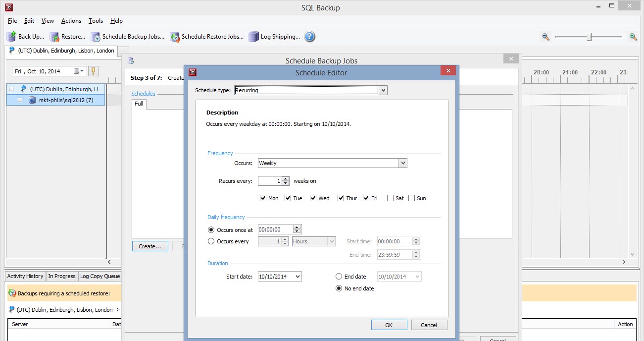Check the Mon checkbox

(x=263, y=198)
